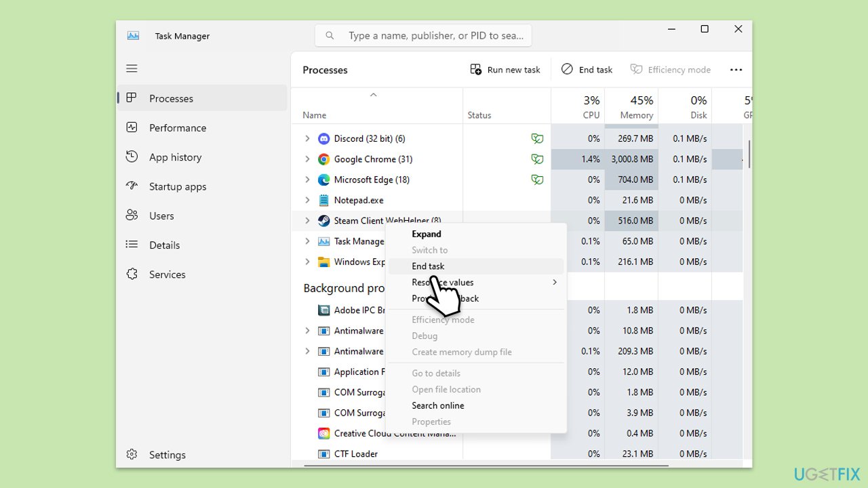The image size is (868, 488).
Task: Choose Properties in the context menu
Action: coord(476,422)
